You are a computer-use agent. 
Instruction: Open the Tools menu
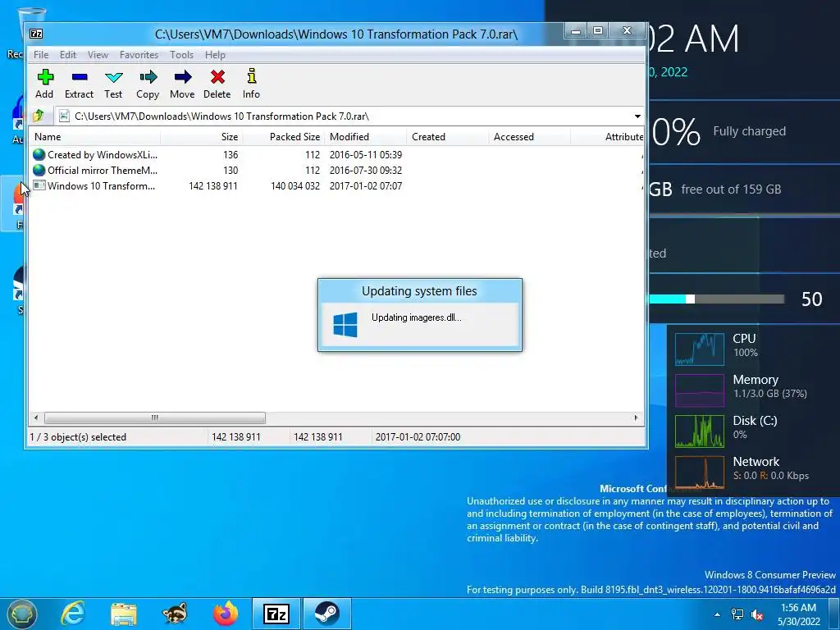(181, 55)
